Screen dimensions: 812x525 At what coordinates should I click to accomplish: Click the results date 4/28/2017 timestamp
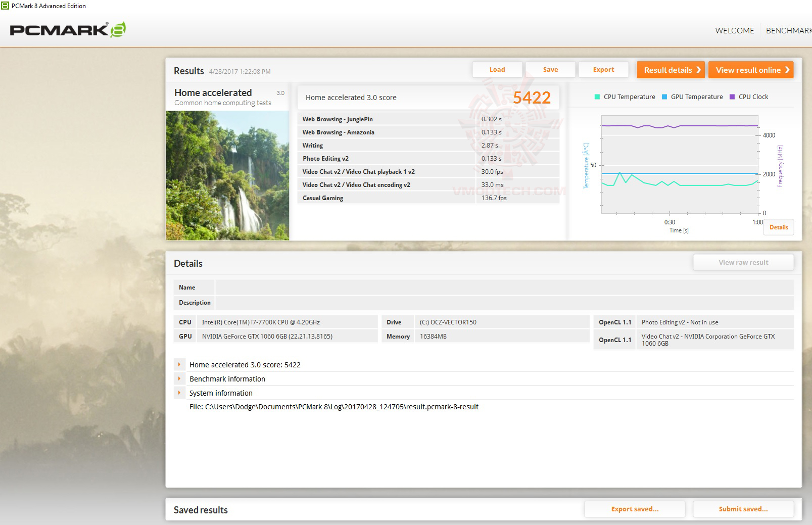point(240,72)
